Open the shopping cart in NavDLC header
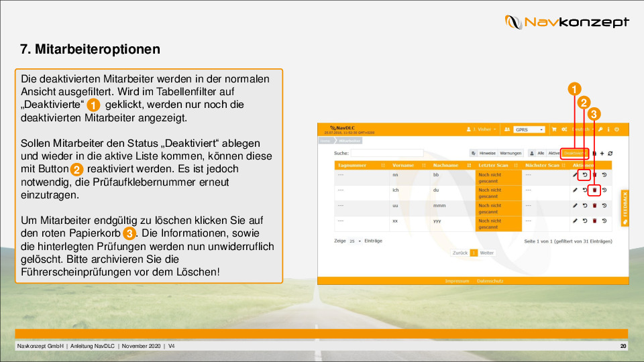Viewport: 644px width, 362px height. pos(554,129)
